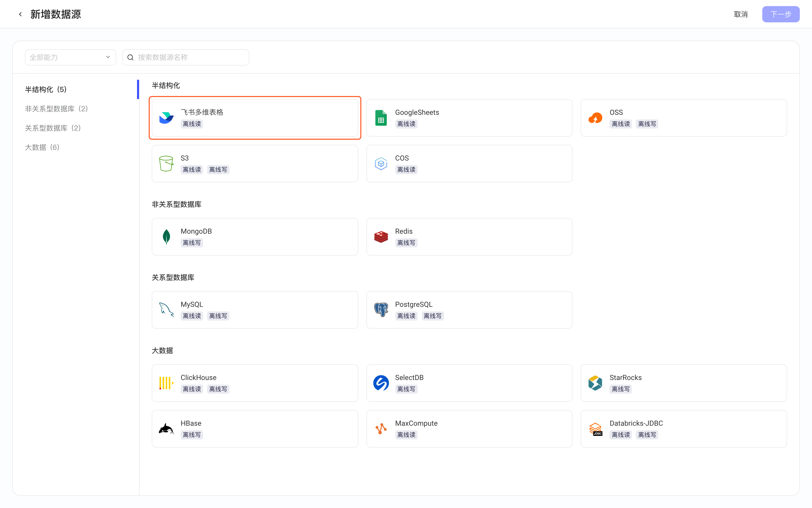Click the COS blue hexagon icon
Screen dimensions: 812x508
pos(381,164)
